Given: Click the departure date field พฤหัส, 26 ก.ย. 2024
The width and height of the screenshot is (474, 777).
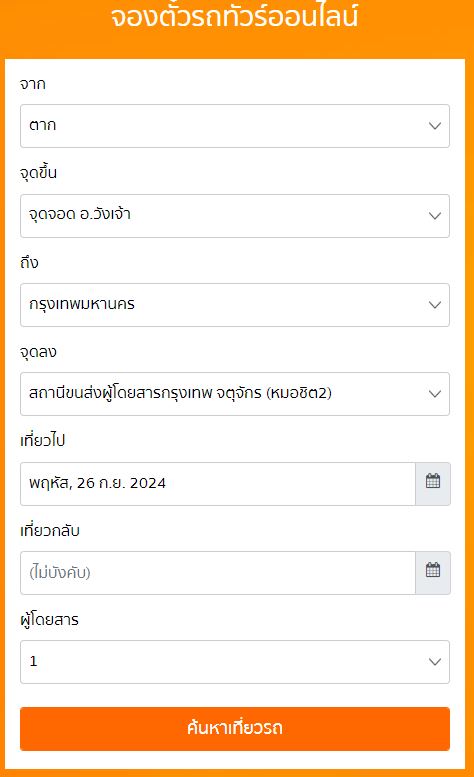Looking at the screenshot, I should [x=217, y=484].
